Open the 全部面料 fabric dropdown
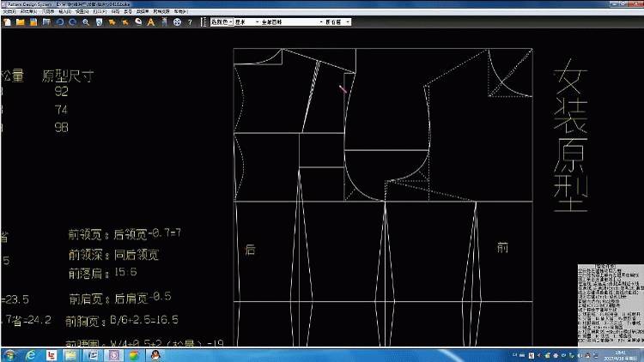 coord(292,21)
